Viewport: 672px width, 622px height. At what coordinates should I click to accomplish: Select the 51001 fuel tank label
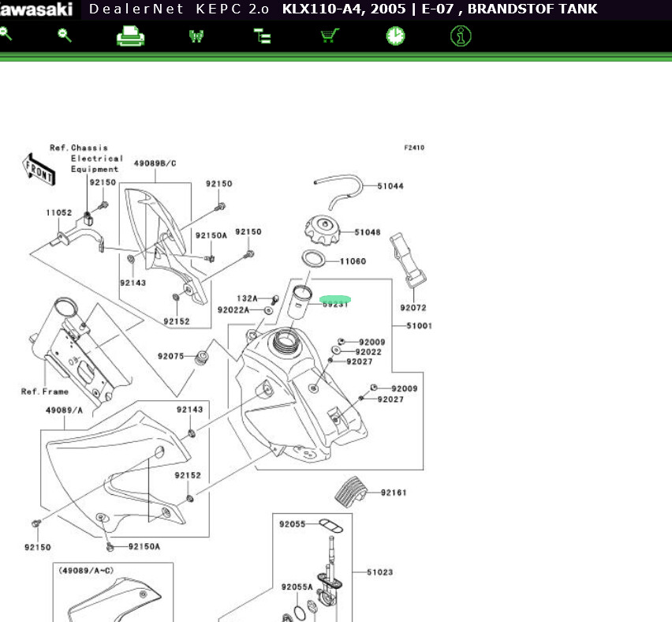(419, 326)
